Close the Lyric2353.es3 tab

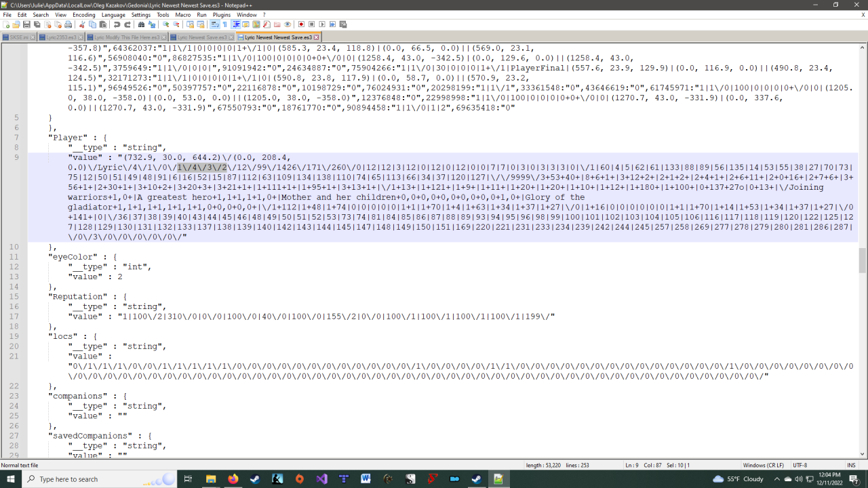pyautogui.click(x=81, y=37)
